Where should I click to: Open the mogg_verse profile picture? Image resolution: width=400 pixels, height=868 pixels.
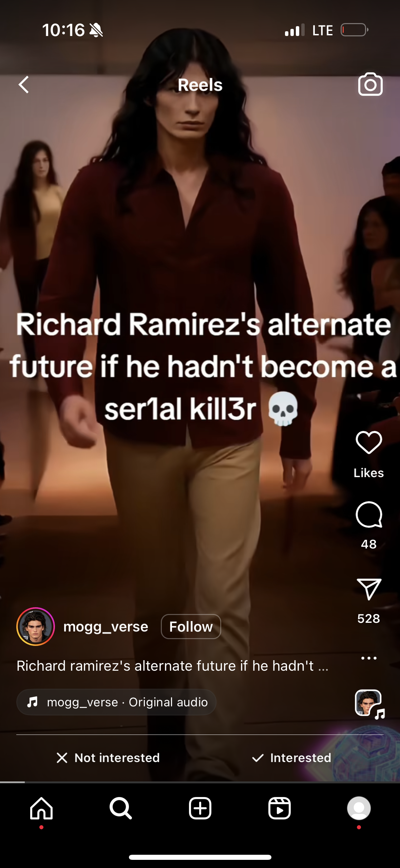[36, 627]
